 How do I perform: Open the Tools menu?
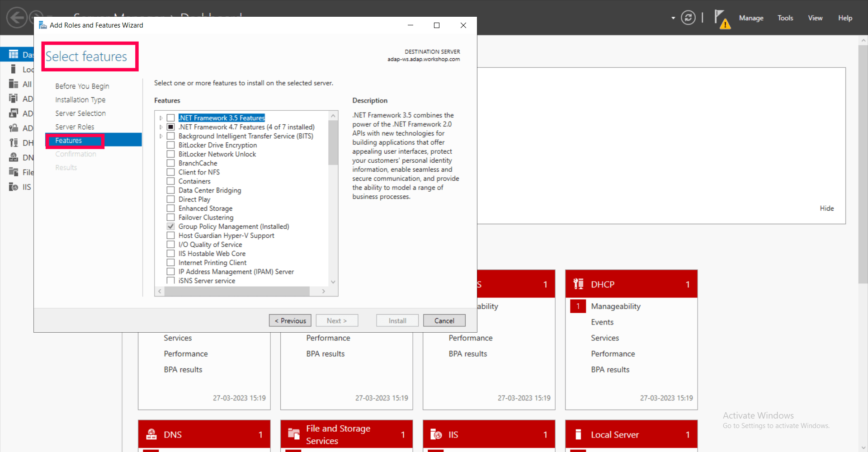785,18
